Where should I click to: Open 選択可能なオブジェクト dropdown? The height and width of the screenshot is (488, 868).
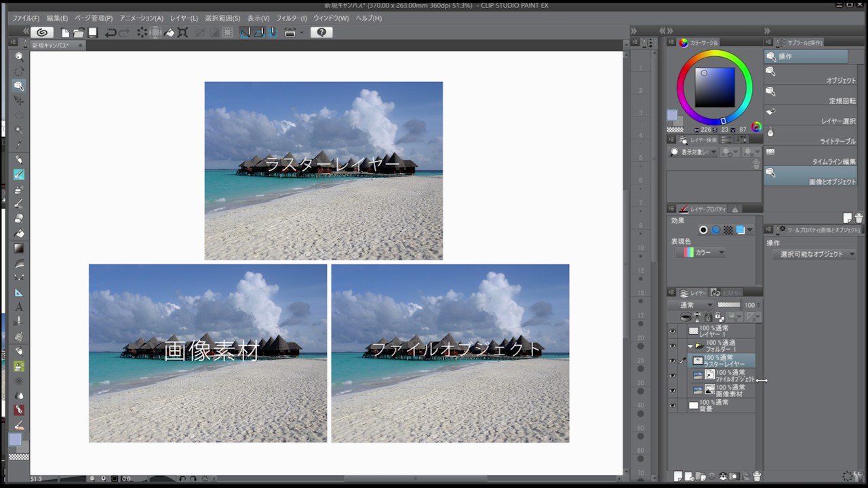814,254
